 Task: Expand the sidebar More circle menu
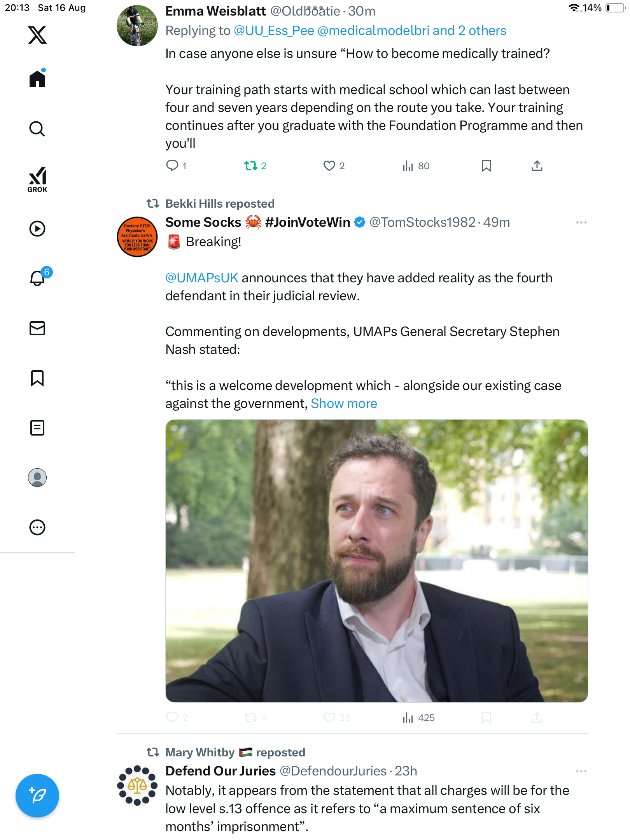(37, 527)
